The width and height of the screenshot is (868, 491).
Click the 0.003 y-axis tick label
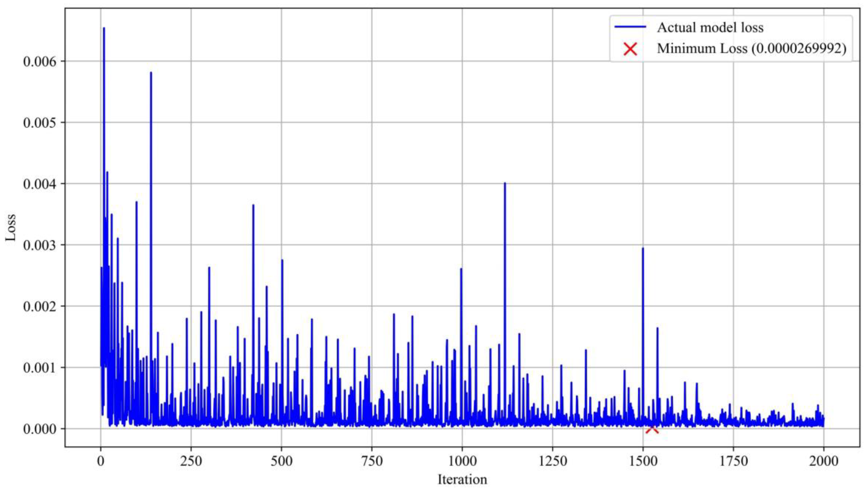pyautogui.click(x=39, y=245)
